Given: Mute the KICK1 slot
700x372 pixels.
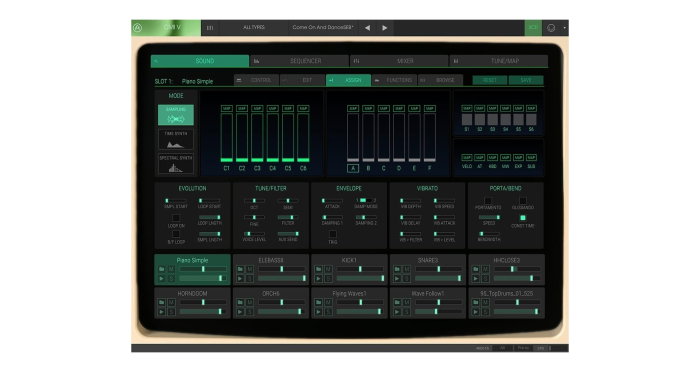Looking at the screenshot, I should click(x=329, y=269).
